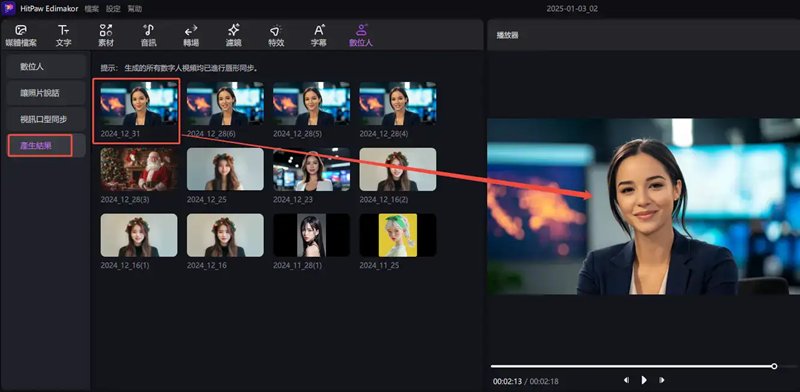Select 讓照片說話 sidebar option

[46, 93]
